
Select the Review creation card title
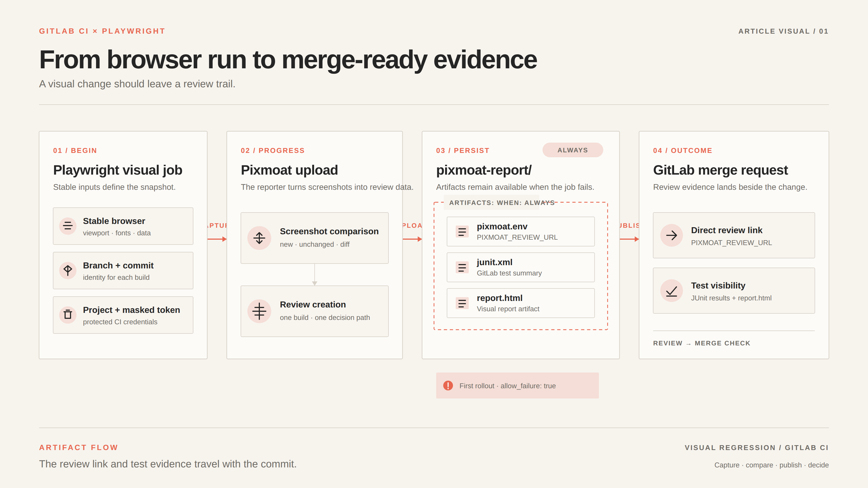point(313,304)
